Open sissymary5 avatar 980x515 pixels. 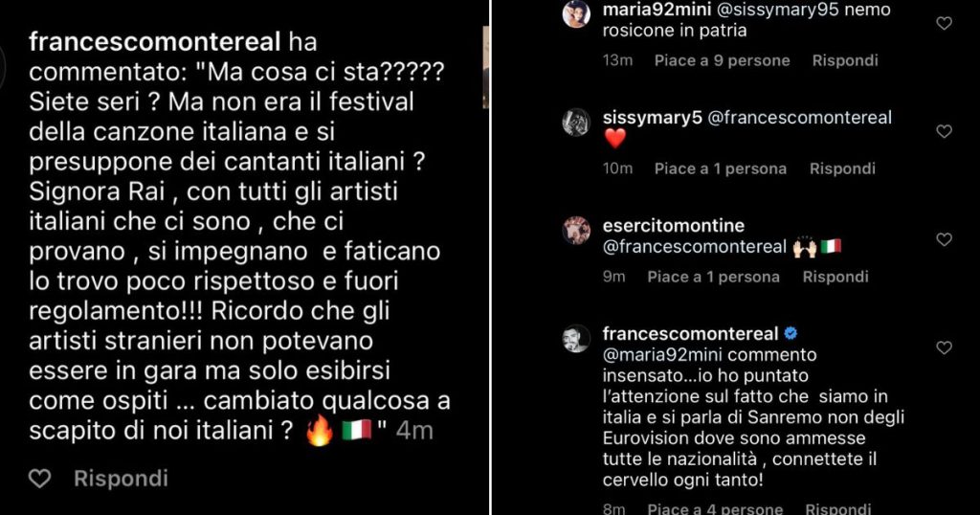pyautogui.click(x=575, y=123)
